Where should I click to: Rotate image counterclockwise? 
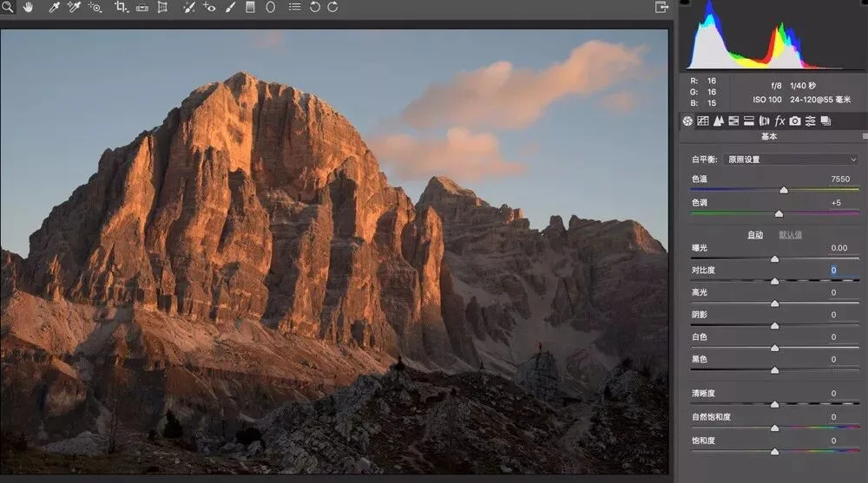pos(315,7)
